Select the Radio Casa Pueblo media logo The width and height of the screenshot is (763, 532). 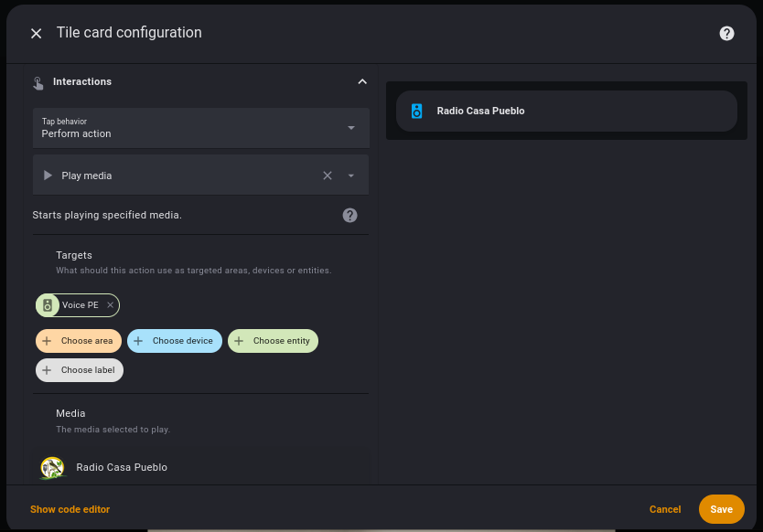52,468
